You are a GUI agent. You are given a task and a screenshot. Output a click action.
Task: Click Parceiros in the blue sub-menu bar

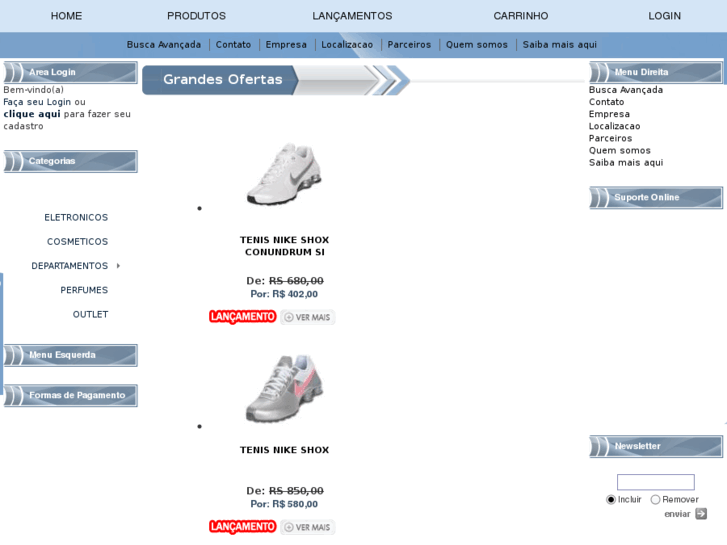(409, 45)
